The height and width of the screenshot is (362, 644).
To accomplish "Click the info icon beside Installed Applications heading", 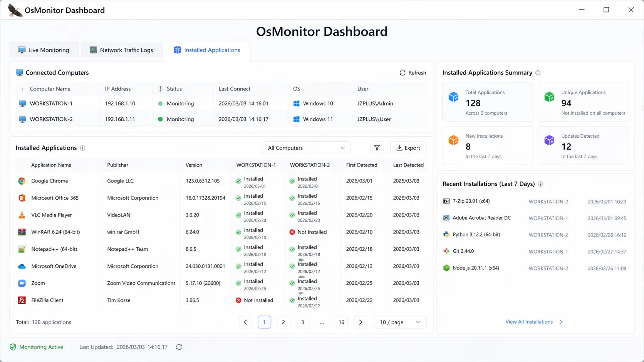I will coord(82,148).
